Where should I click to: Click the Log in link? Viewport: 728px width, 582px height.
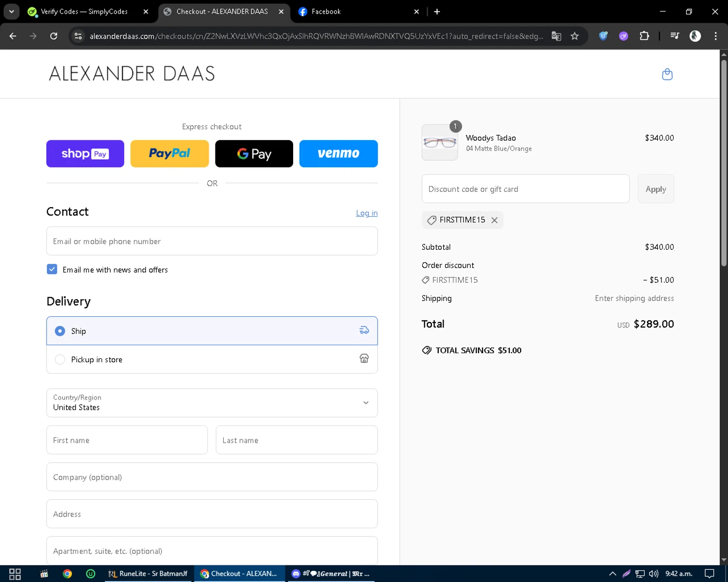click(366, 213)
